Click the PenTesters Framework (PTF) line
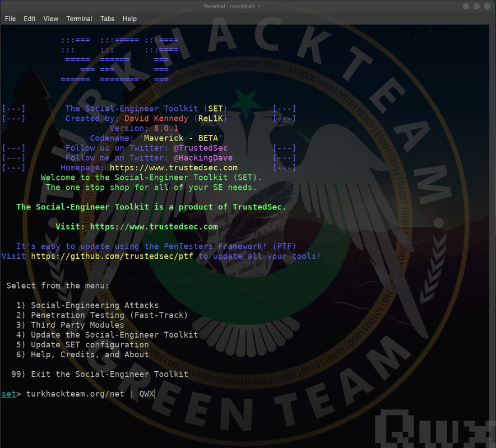Screen dimensions: 496x448 point(156,246)
